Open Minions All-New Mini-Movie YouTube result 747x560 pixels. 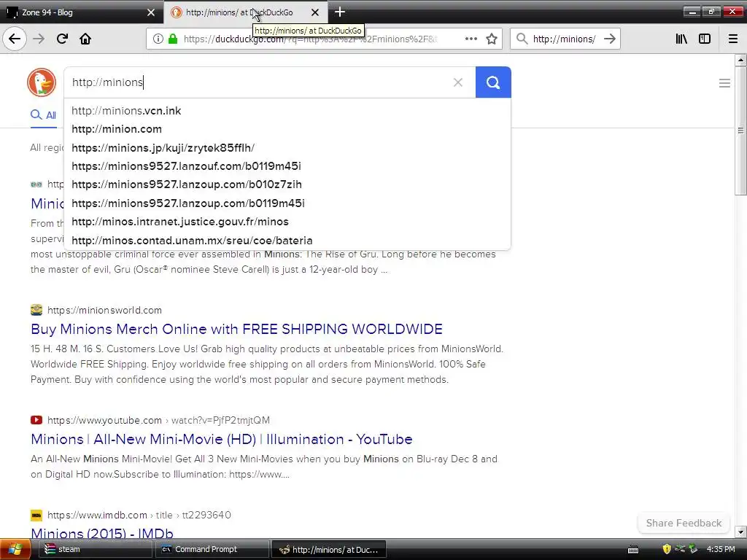222,439
